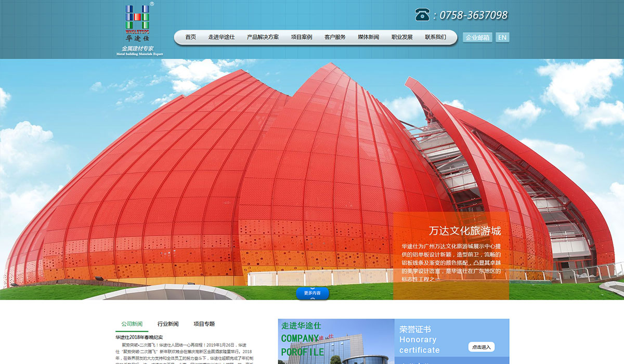Select the 公司新闻 news tab
624x364 pixels.
tap(132, 324)
